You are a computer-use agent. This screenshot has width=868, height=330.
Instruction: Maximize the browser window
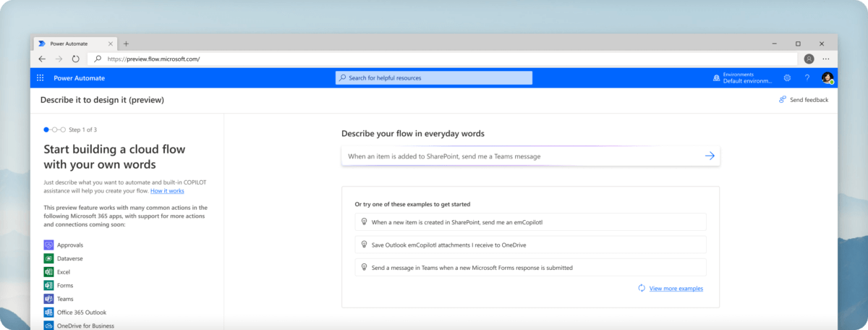pyautogui.click(x=798, y=43)
